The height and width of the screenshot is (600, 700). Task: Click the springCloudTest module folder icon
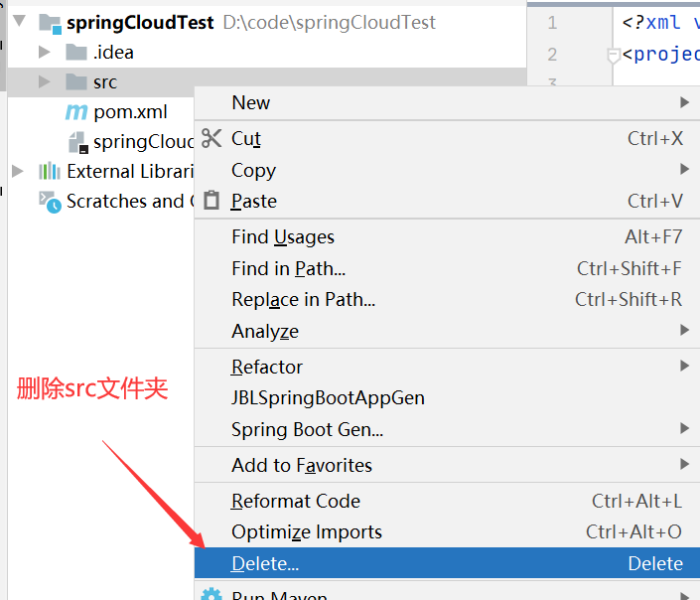[50, 23]
